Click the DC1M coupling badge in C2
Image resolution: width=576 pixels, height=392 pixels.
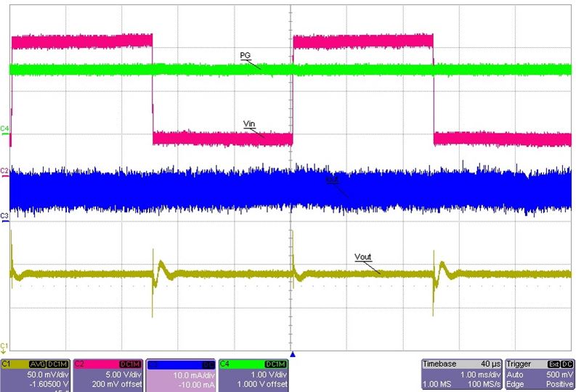[130, 364]
